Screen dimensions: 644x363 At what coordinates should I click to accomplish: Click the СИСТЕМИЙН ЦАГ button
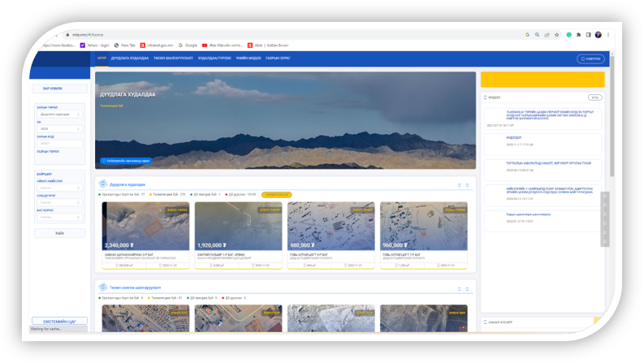(x=59, y=322)
